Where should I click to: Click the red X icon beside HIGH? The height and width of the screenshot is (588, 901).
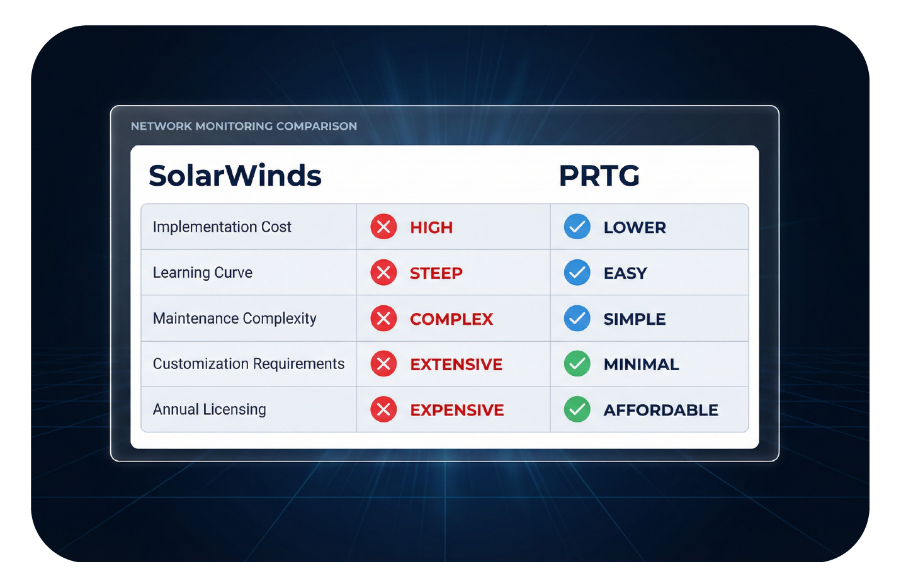(x=383, y=227)
